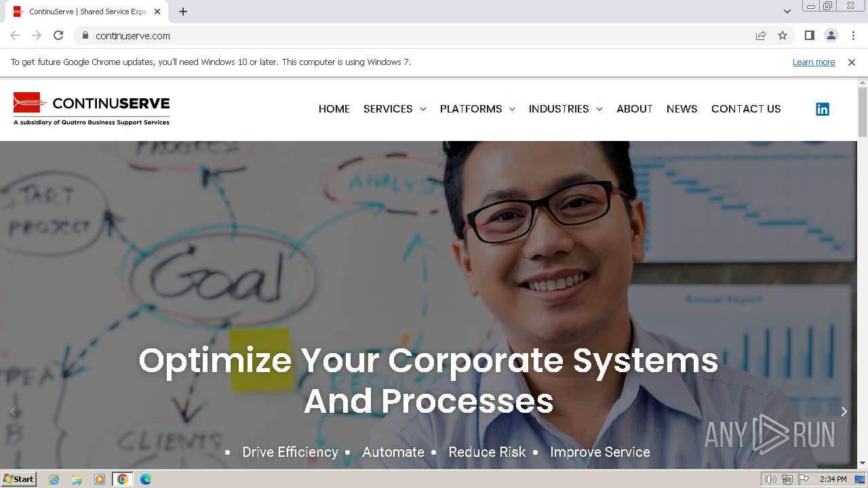
Task: Click the 'Automate' bullet text
Action: pos(393,452)
